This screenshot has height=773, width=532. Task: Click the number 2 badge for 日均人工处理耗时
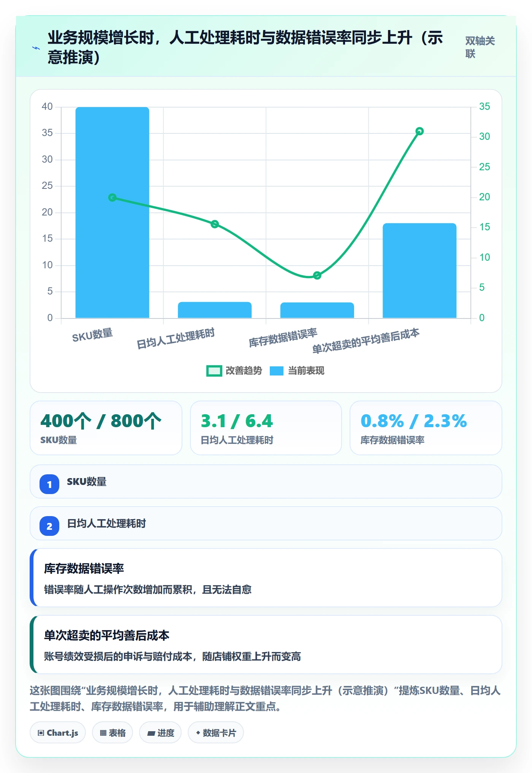click(49, 526)
